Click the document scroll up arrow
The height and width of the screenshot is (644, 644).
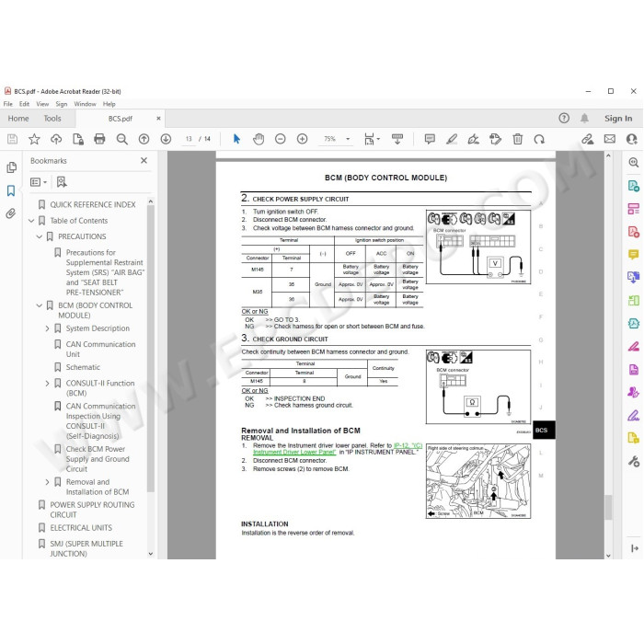(x=608, y=156)
